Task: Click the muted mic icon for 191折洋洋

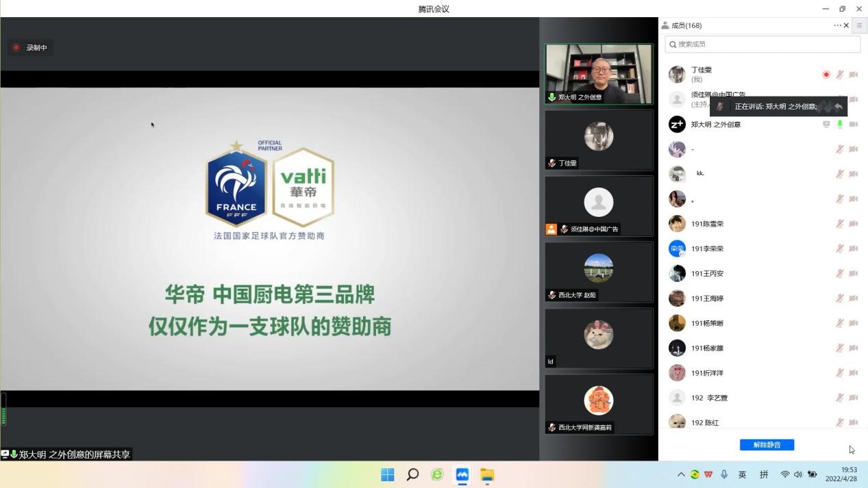Action: tap(840, 373)
